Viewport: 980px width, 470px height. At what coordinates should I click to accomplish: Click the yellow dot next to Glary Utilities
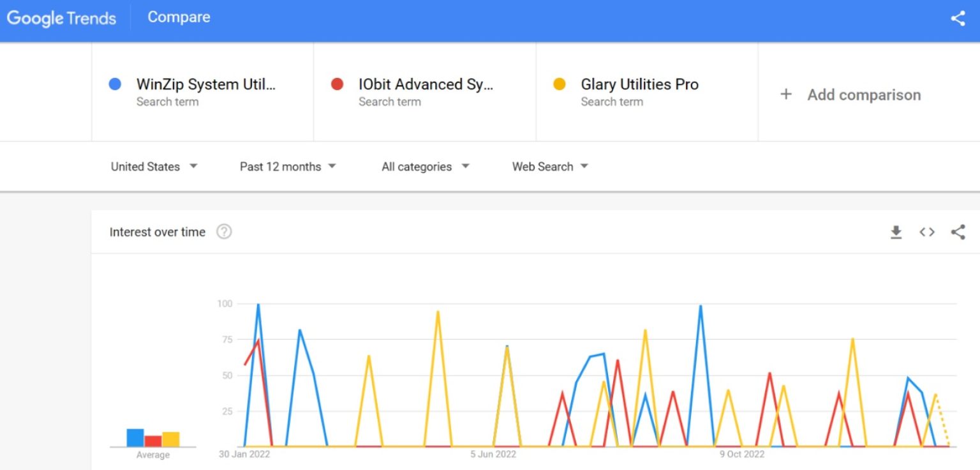(560, 84)
